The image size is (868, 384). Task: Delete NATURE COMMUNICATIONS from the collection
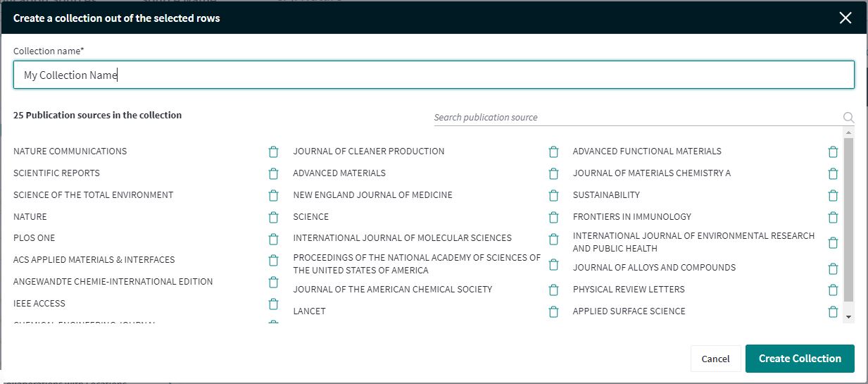tap(274, 151)
